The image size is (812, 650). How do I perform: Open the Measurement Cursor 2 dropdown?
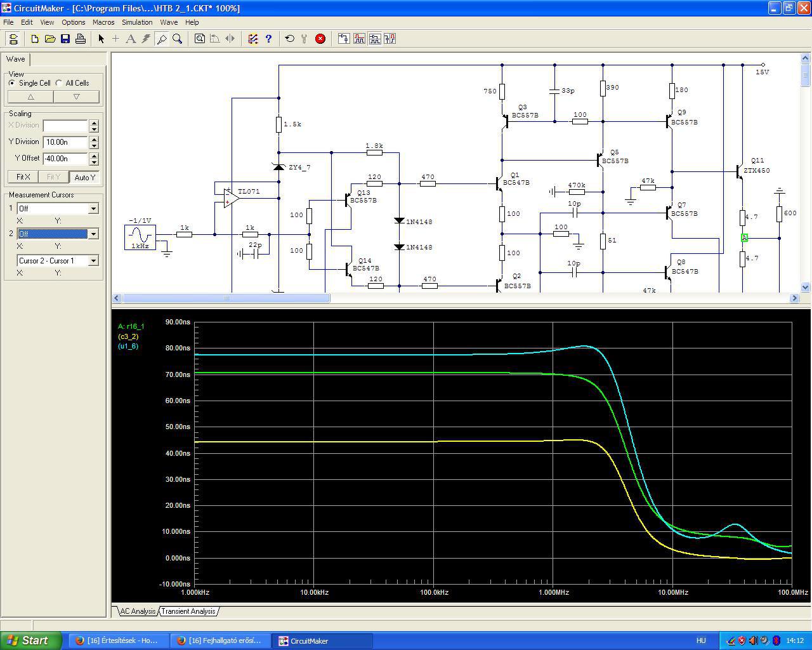click(x=93, y=234)
